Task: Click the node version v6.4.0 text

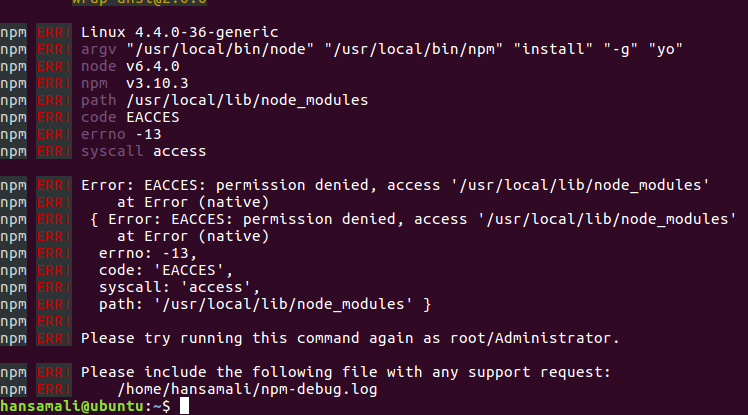Action: (153, 66)
